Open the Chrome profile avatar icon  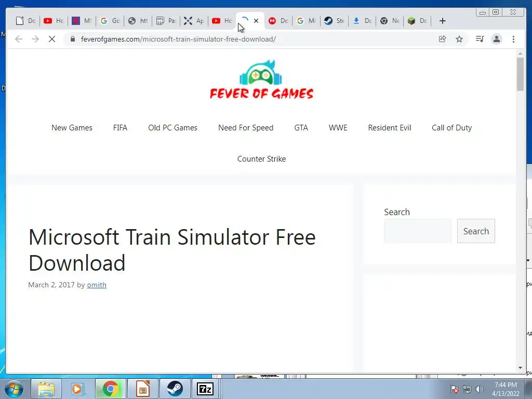coord(497,39)
